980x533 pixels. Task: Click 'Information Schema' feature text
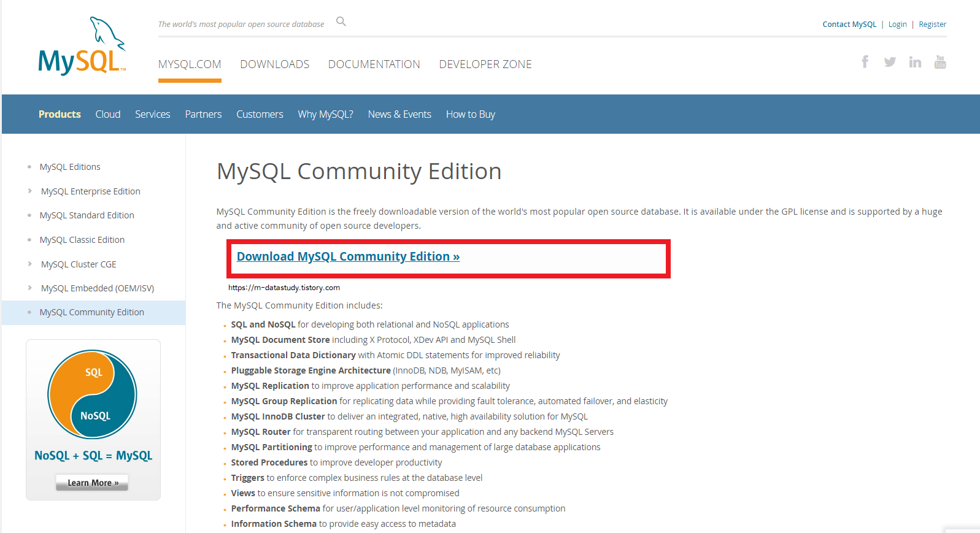tap(274, 524)
